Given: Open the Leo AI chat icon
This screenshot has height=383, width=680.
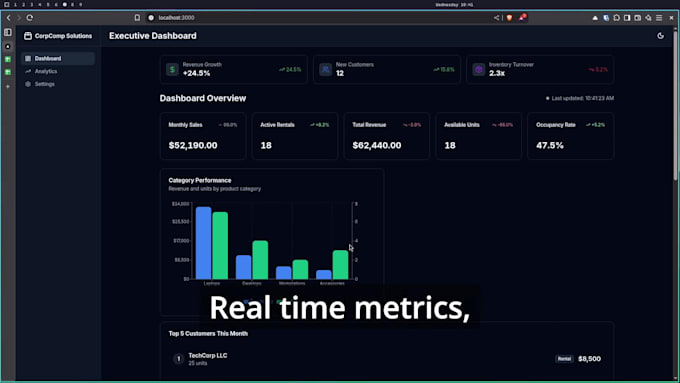Looking at the screenshot, I should [x=648, y=18].
